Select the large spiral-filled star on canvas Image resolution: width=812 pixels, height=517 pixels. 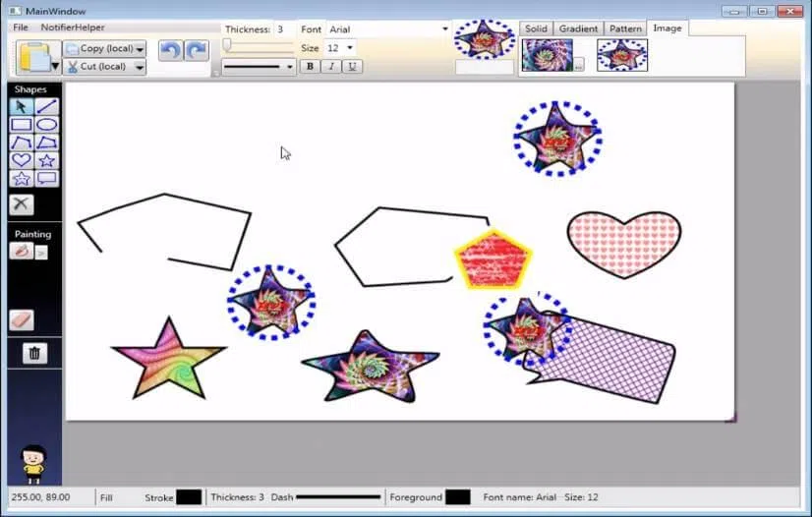pos(370,368)
